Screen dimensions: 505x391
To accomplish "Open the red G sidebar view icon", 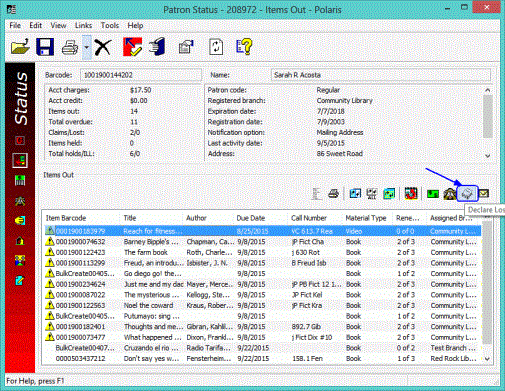I will tap(20, 140).
